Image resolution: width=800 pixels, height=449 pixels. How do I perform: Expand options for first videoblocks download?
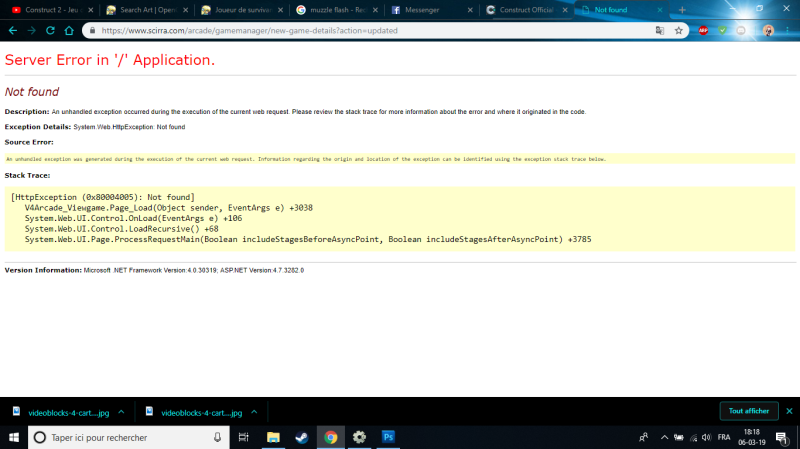click(x=121, y=412)
